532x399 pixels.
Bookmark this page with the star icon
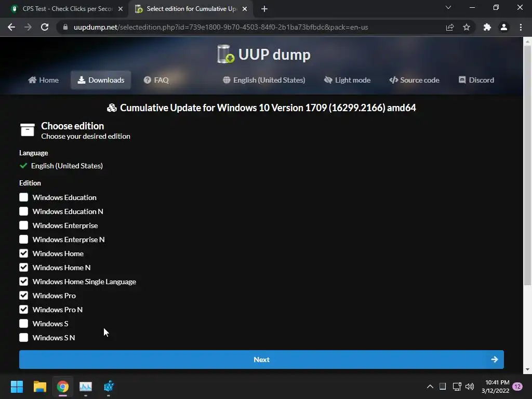(467, 27)
